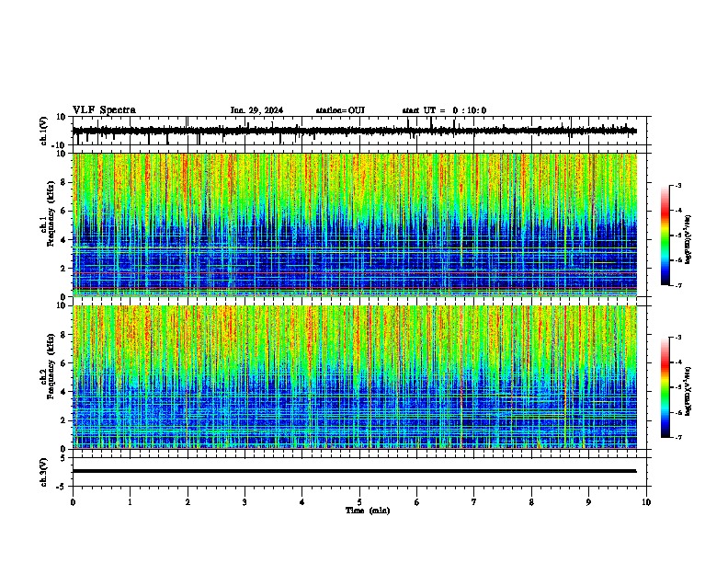Click the time axis tick label '7'
This screenshot has height=563, width=728.
[474, 502]
